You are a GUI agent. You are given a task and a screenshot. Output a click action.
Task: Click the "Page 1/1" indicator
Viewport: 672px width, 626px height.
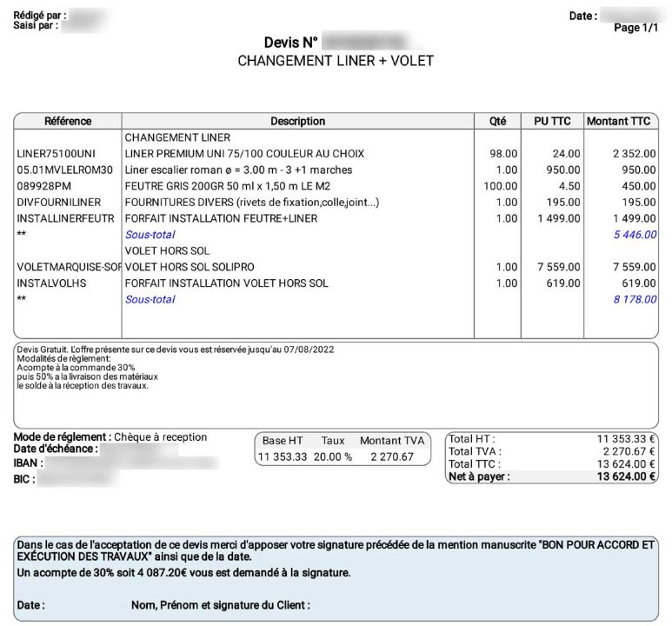635,28
